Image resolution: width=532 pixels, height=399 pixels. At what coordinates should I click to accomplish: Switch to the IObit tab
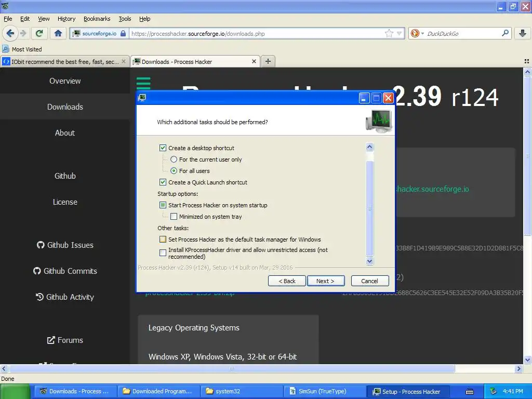click(x=64, y=61)
